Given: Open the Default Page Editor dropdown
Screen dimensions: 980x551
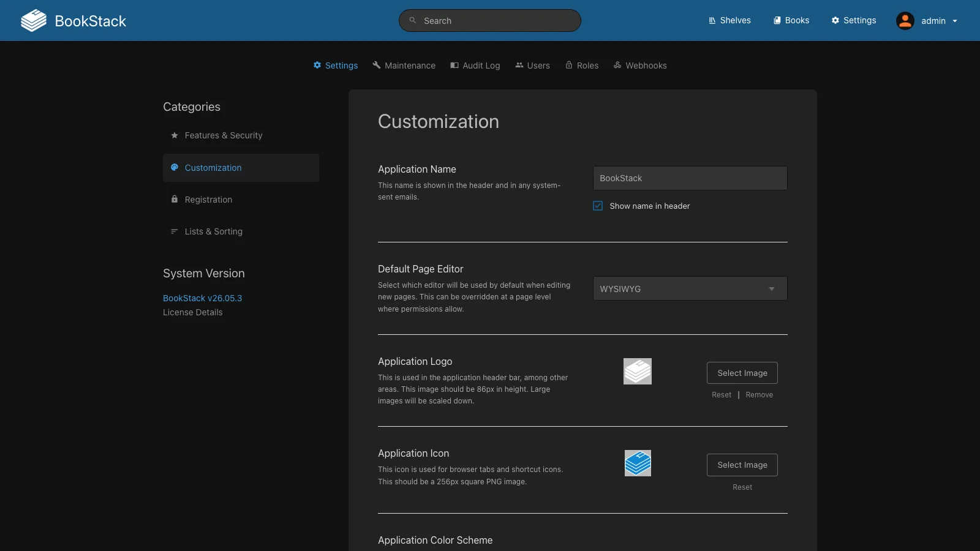Looking at the screenshot, I should point(690,288).
